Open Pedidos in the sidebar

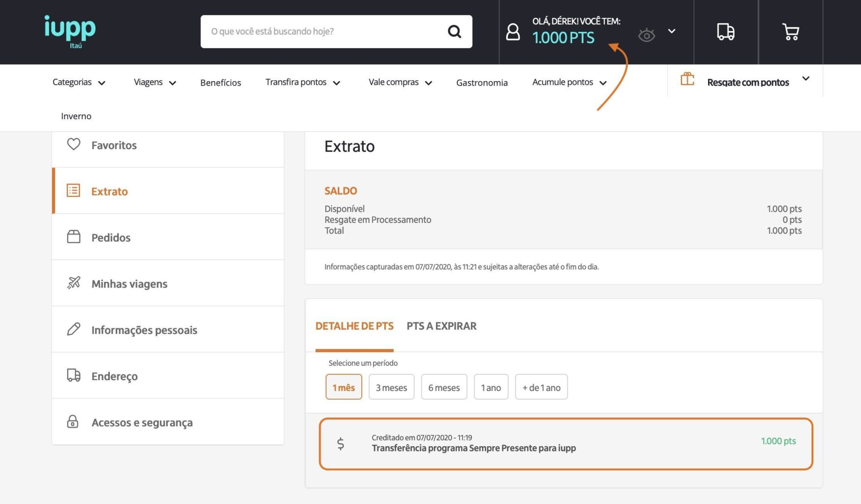pos(168,237)
